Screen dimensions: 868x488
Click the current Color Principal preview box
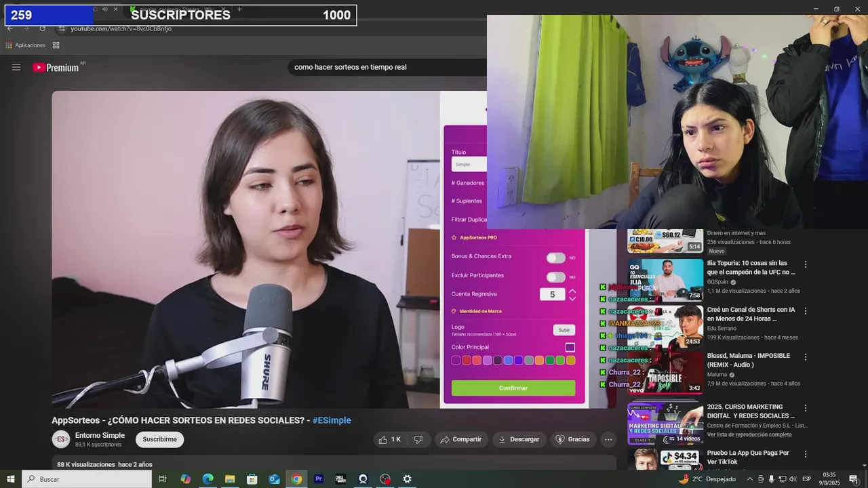[570, 347]
